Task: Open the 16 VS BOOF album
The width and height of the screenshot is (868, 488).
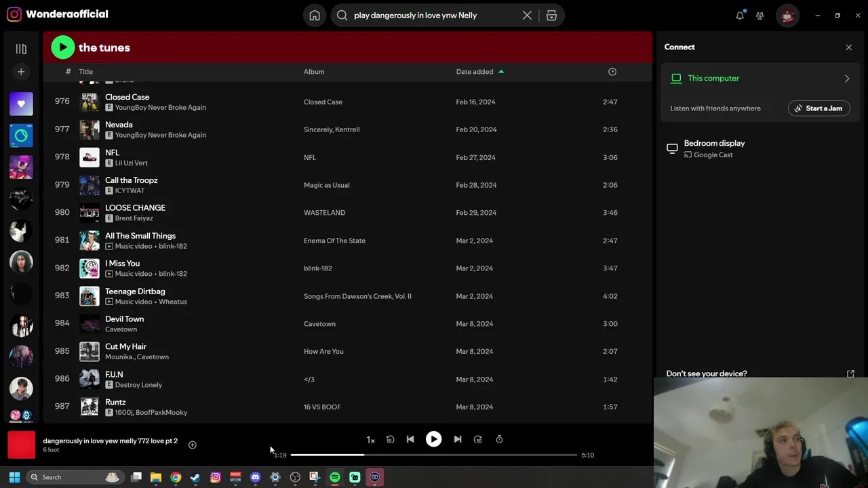Action: [x=322, y=407]
